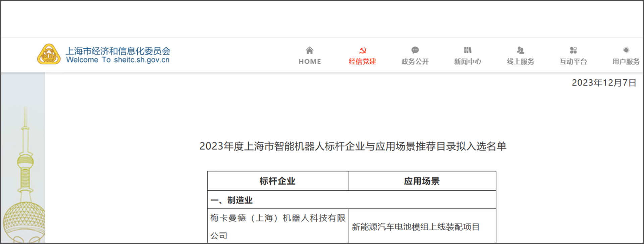
Task: Click the 上海市经济和信息化委员会 site title
Action: pos(118,51)
